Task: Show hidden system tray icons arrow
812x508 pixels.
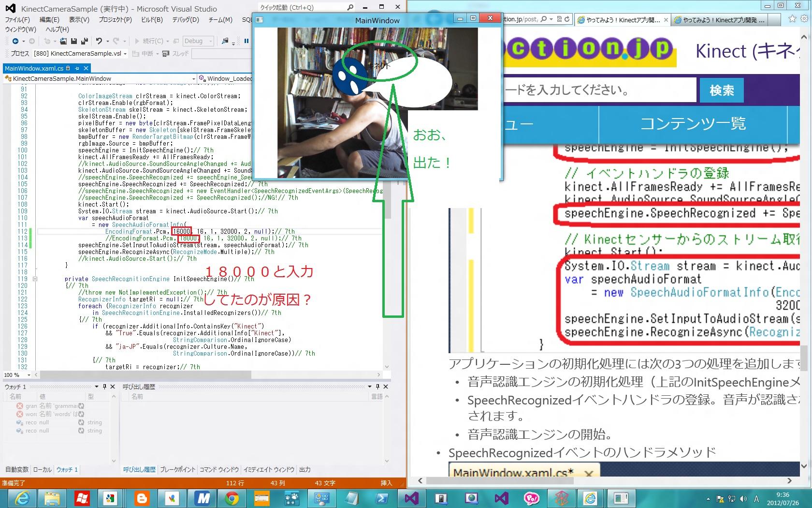Action: (709, 499)
